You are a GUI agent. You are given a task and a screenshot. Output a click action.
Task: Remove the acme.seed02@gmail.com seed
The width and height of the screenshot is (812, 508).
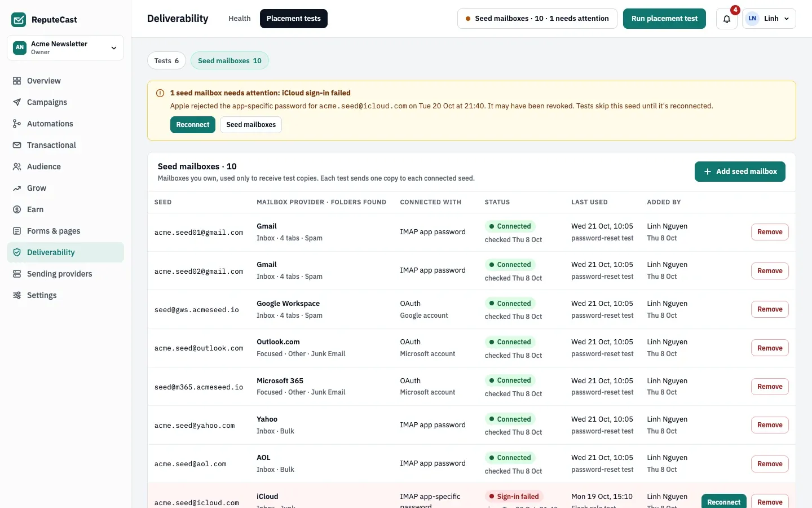click(x=770, y=271)
